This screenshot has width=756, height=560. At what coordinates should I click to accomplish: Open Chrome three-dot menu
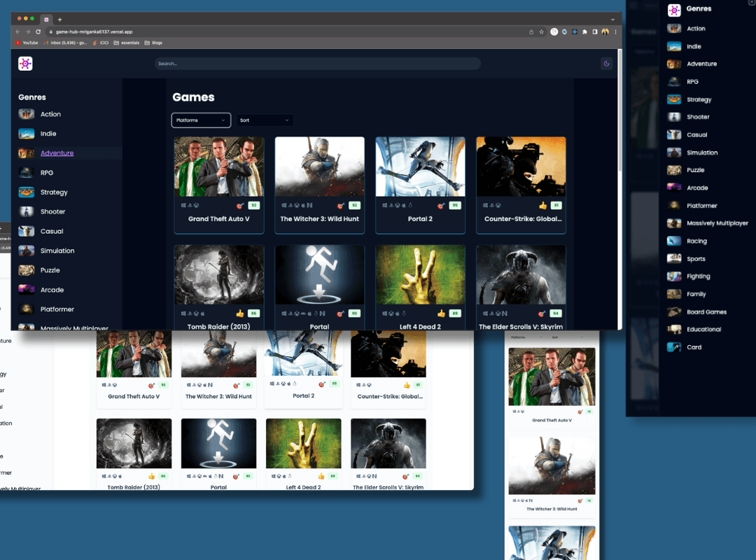[x=615, y=31]
